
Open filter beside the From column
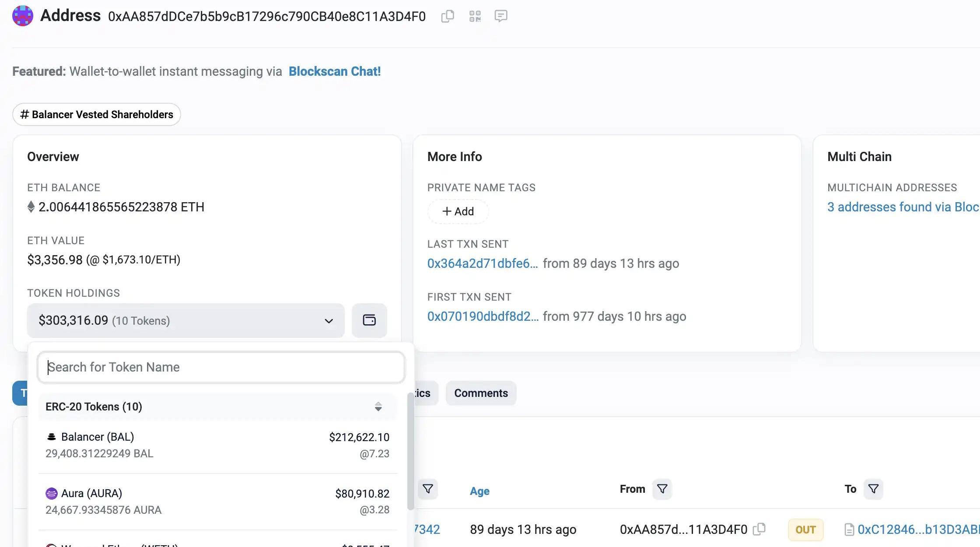point(662,489)
